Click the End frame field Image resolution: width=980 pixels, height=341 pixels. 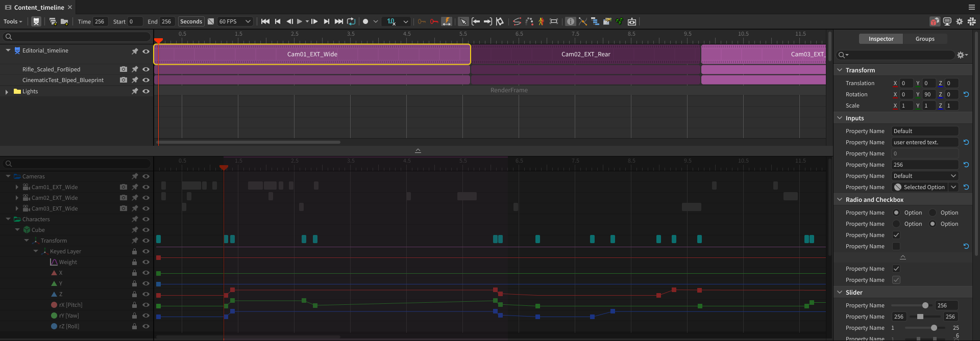click(167, 21)
